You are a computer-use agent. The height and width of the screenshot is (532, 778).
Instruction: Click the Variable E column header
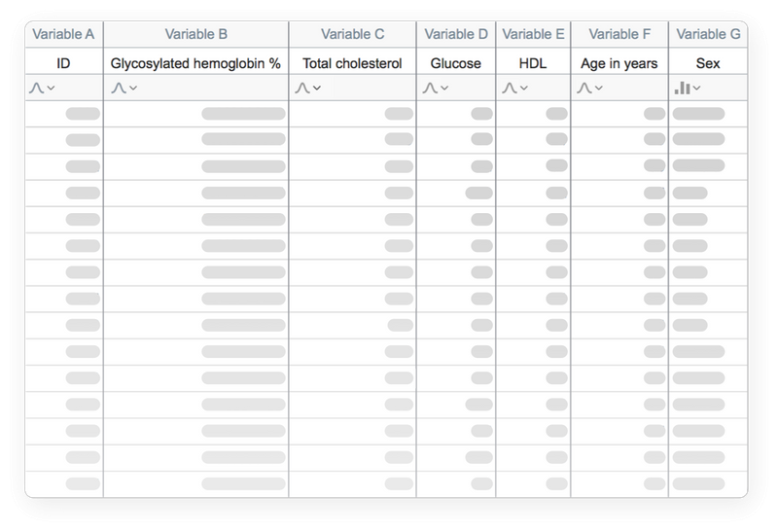pyautogui.click(x=533, y=35)
